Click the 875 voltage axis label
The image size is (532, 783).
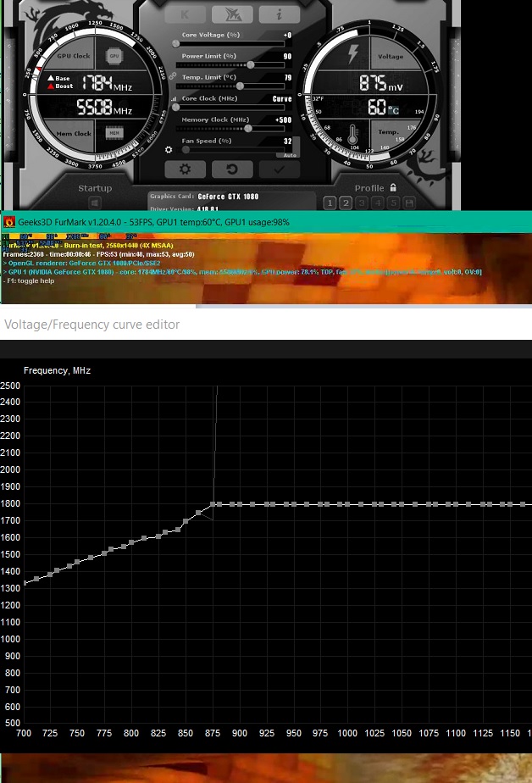pyautogui.click(x=213, y=733)
